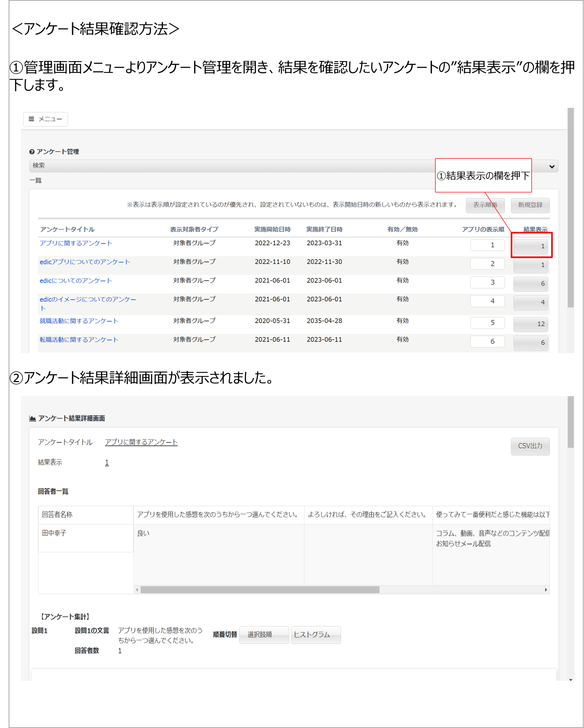
Task: Click the chart icon beside アンケート結果詳細画面
Action: [x=33, y=419]
